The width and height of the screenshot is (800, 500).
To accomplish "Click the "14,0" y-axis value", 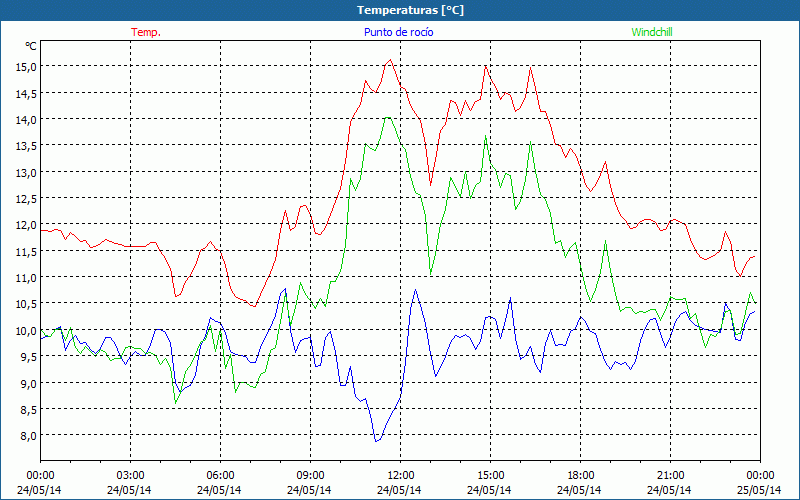I will point(26,119).
